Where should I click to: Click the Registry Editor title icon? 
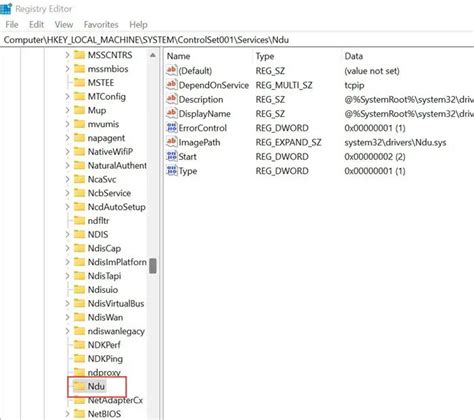click(6, 8)
